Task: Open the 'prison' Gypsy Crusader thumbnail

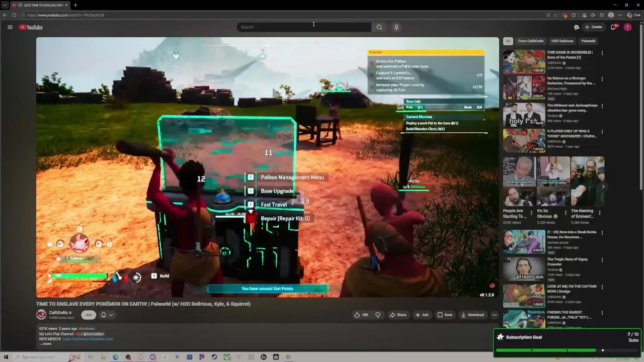Action: coord(524,268)
